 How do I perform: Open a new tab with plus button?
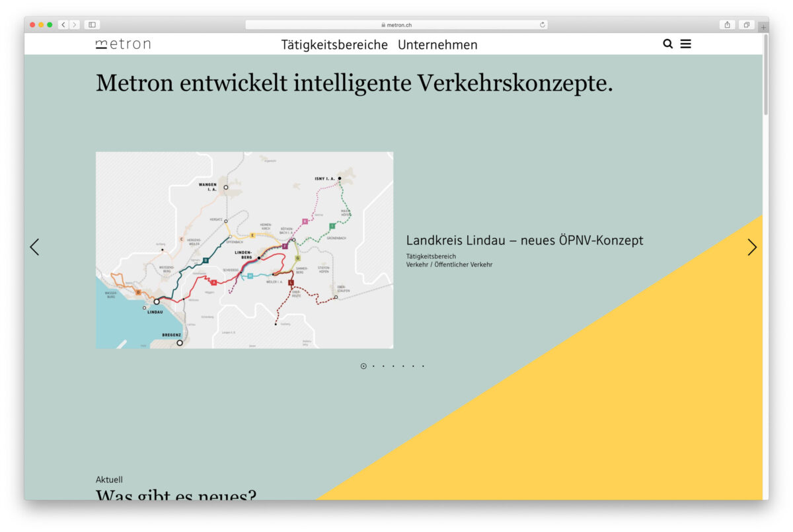(763, 27)
